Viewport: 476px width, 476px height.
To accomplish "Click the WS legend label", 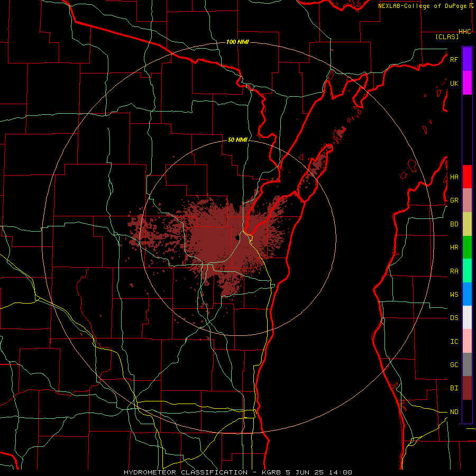I will (454, 295).
